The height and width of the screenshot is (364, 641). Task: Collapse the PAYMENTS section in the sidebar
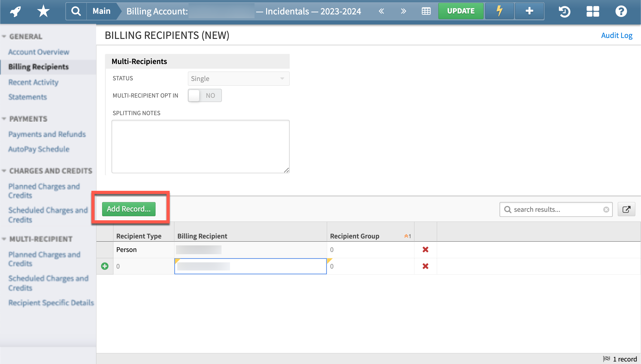point(4,118)
